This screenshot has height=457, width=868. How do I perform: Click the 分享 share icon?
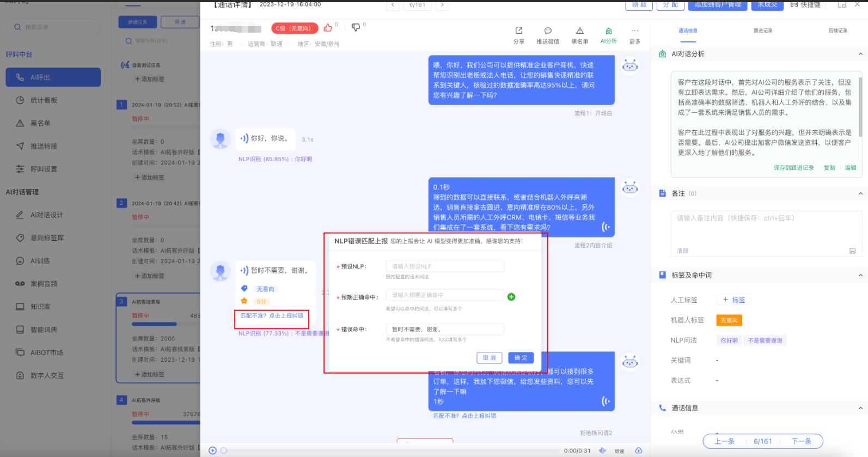[519, 31]
